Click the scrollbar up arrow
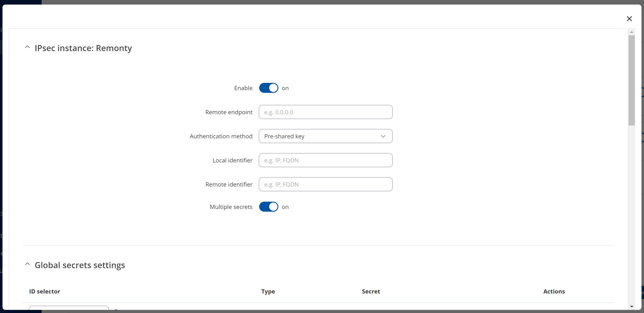644x313 pixels. pos(632,32)
